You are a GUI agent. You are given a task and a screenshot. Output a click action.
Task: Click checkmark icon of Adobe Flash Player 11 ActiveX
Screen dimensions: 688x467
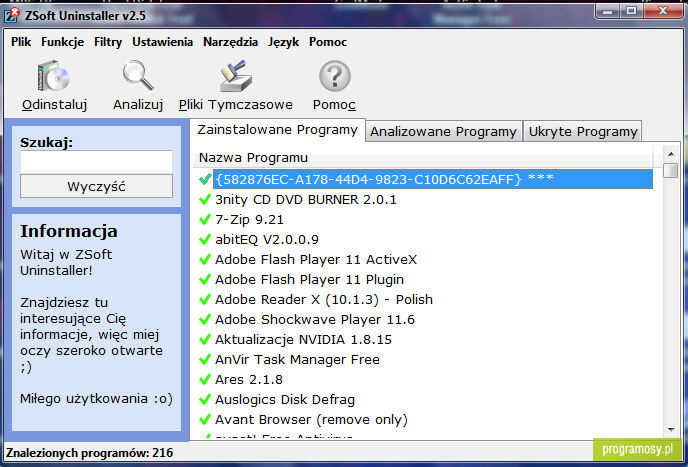coord(204,259)
